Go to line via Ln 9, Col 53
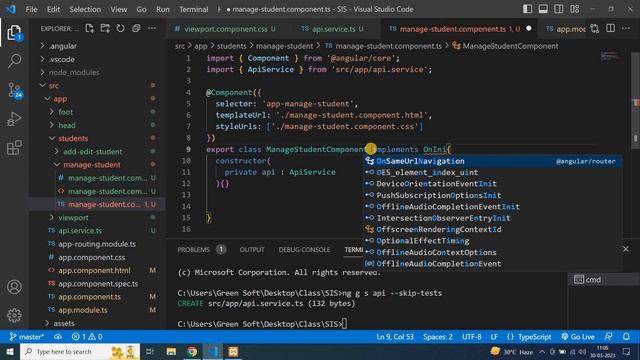This screenshot has width=640, height=360. pyautogui.click(x=395, y=337)
